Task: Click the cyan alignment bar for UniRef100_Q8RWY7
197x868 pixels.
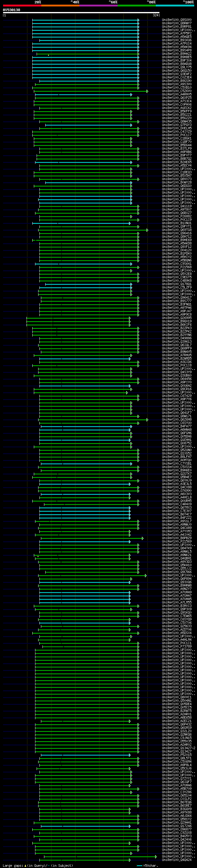Action: (x=86, y=24)
